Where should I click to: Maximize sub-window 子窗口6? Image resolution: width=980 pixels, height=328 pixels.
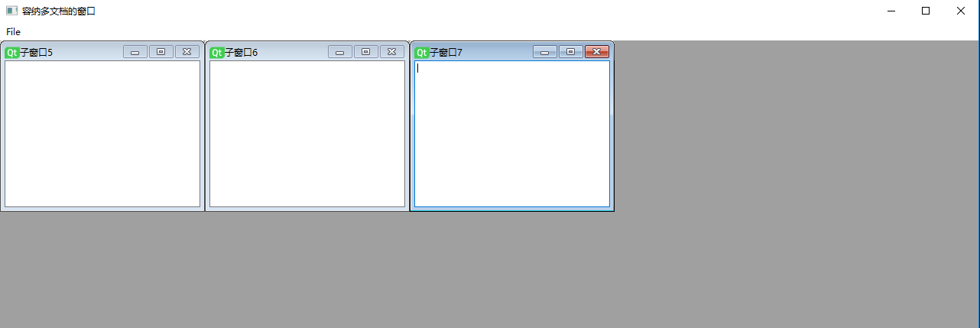coord(365,52)
